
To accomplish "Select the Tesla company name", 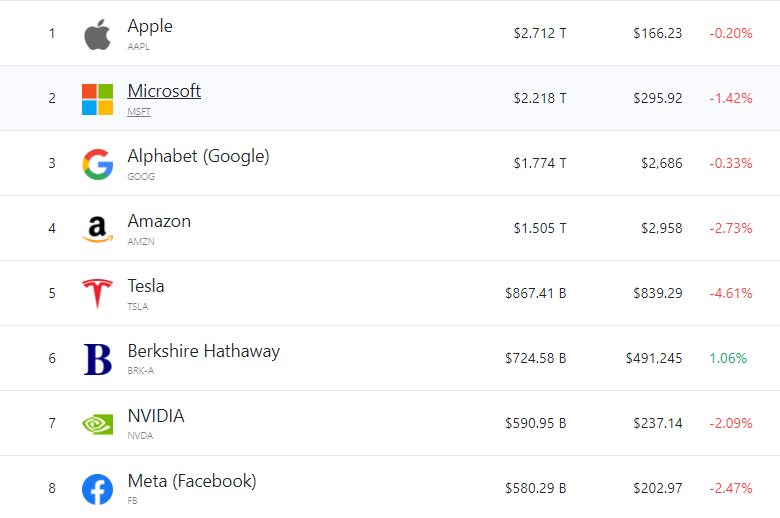I will point(146,286).
